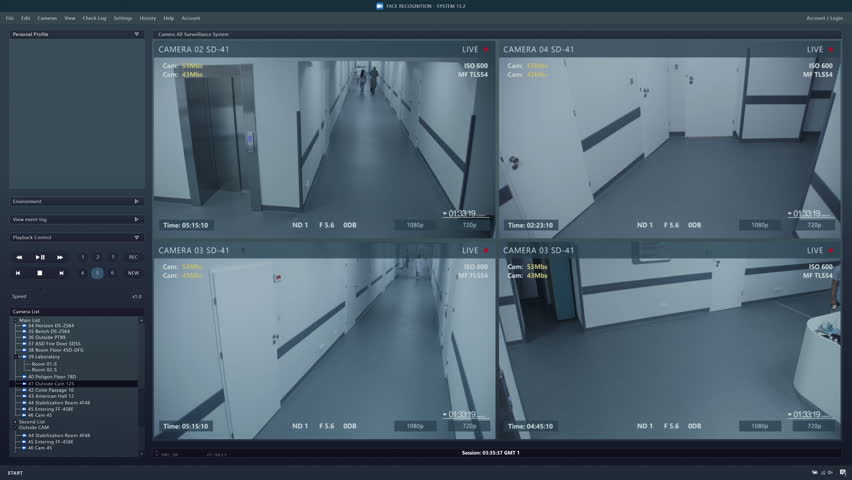The image size is (852, 480).
Task: Expand the View event log panel
Action: point(136,219)
